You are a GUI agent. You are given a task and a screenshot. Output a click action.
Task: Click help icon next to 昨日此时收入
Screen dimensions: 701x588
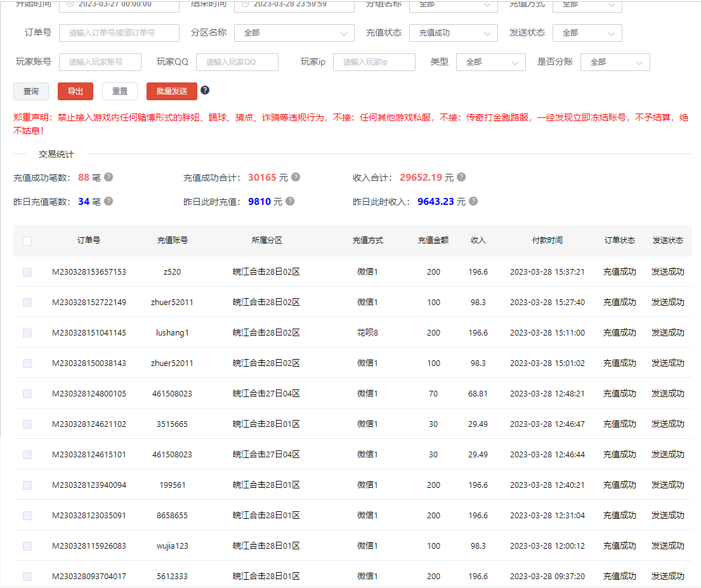(x=473, y=201)
